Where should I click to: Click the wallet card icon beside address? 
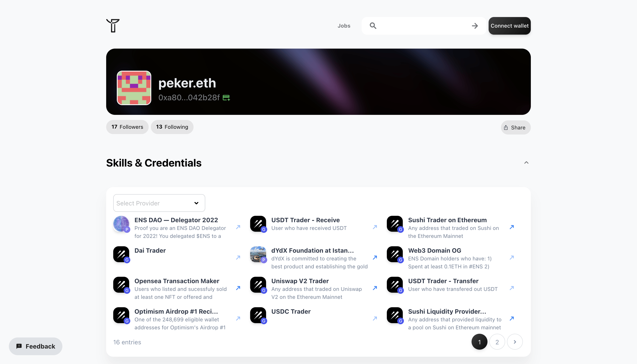coord(226,97)
